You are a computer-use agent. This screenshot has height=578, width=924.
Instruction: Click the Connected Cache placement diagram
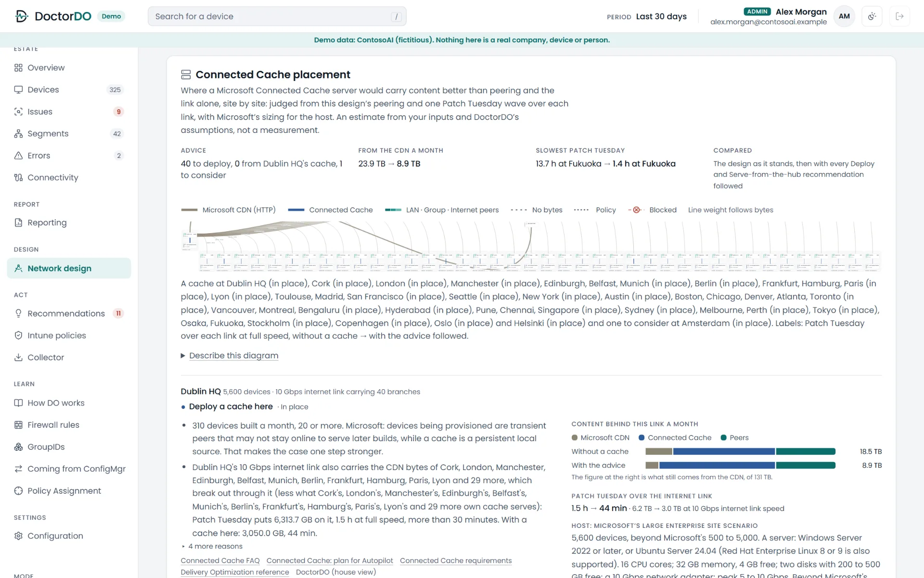pos(531,246)
